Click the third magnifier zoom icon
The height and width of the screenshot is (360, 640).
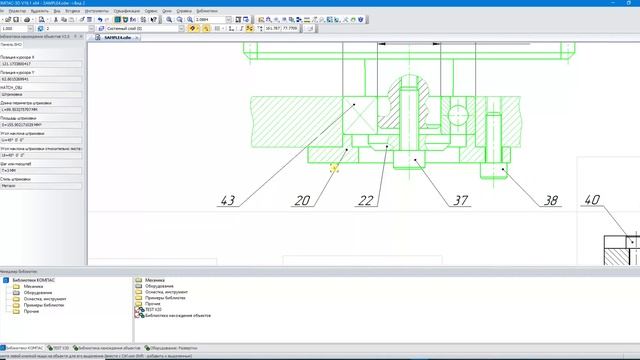click(190, 20)
